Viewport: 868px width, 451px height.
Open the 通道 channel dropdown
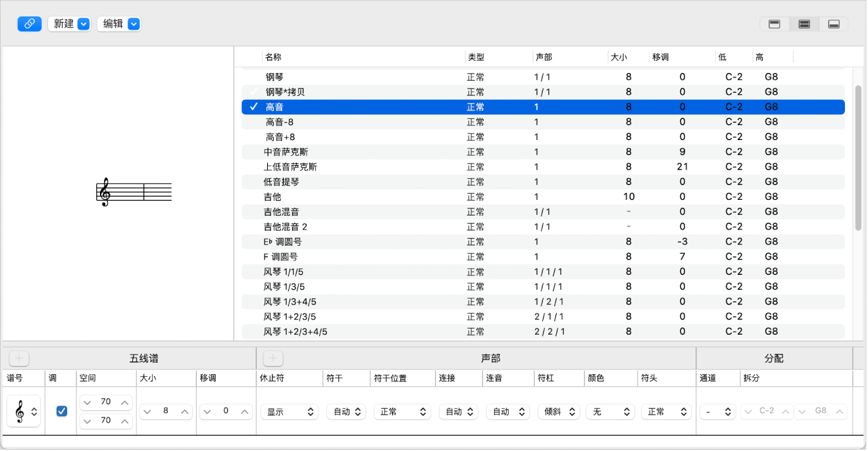717,411
